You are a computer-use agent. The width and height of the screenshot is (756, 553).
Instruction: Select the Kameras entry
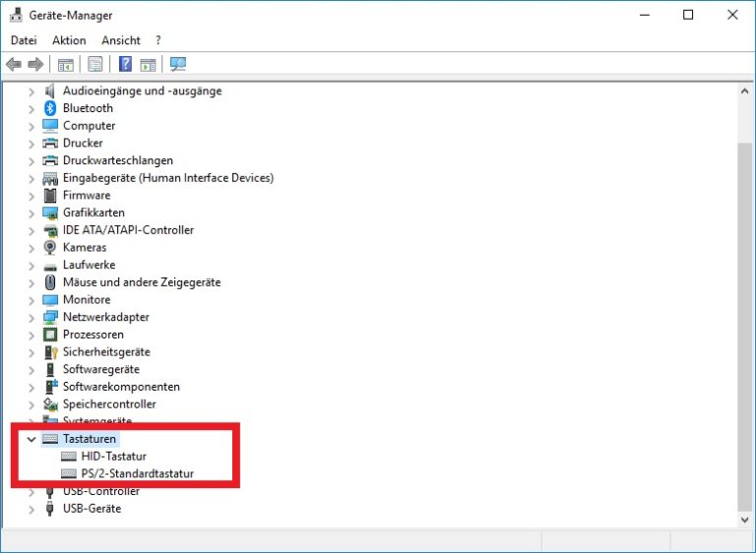(85, 247)
